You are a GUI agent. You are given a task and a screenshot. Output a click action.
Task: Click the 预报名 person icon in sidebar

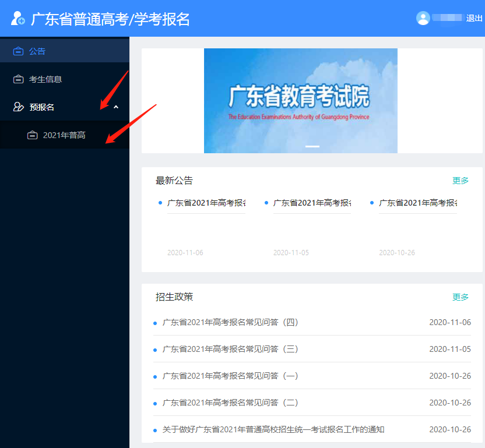coord(17,107)
